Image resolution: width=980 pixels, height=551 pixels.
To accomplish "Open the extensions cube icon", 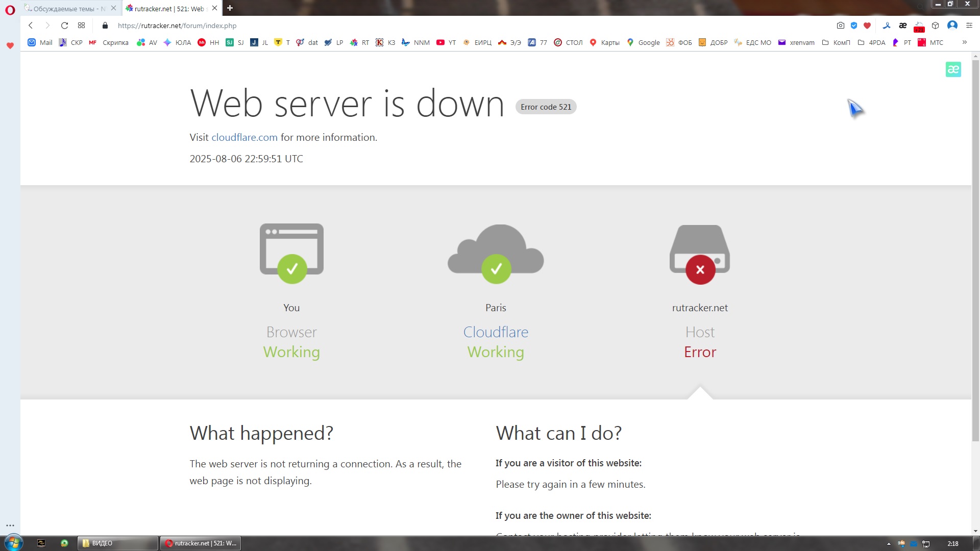I will pyautogui.click(x=936, y=26).
